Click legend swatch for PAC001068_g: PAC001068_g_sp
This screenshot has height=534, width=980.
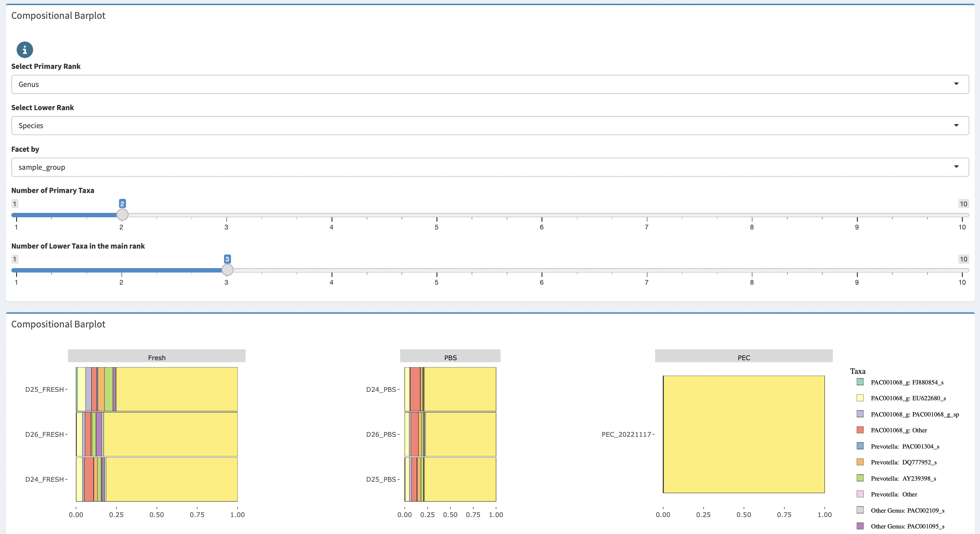860,414
